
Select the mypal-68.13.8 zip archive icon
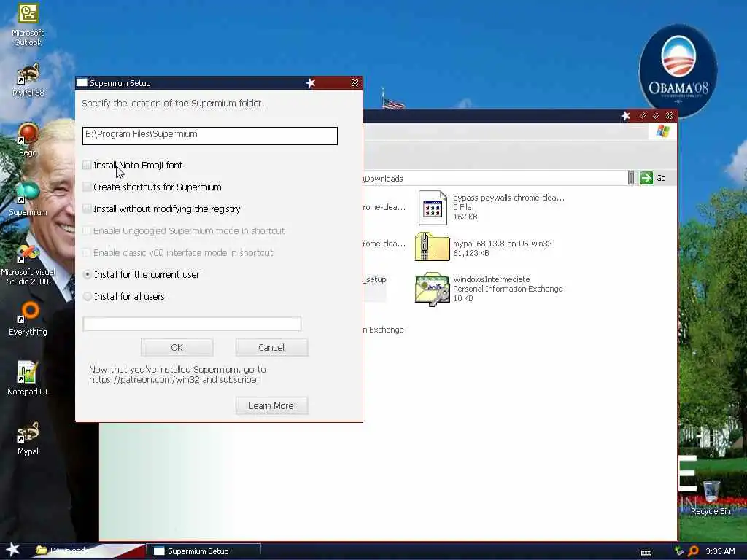(x=432, y=246)
